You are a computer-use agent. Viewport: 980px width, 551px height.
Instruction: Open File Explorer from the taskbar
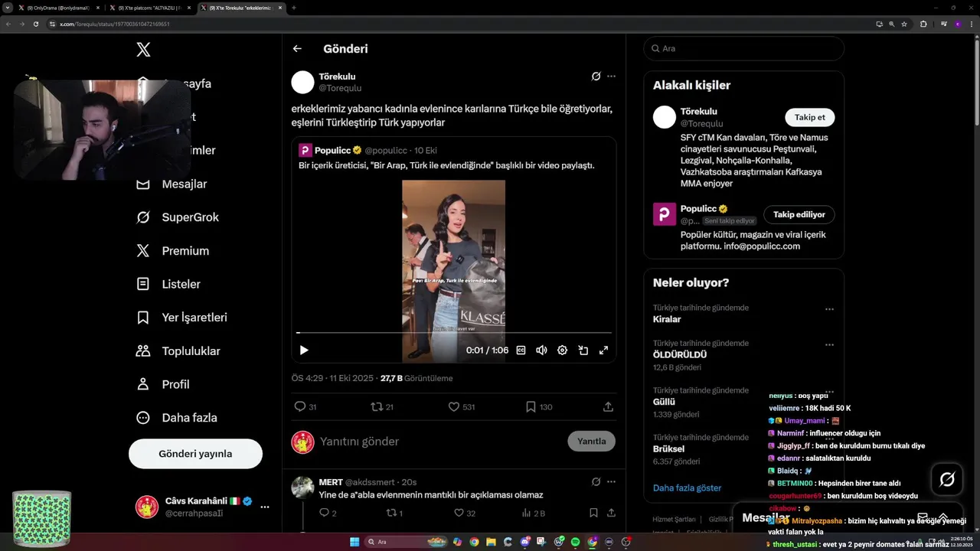point(491,542)
